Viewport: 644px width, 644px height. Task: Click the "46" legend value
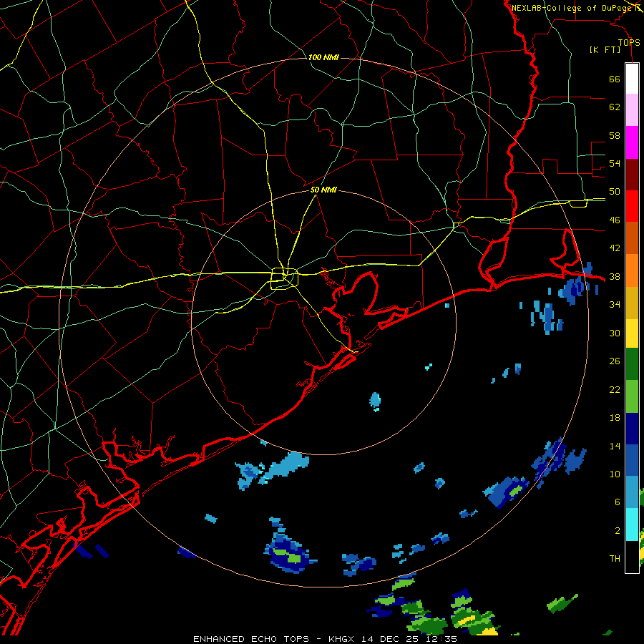coord(615,220)
